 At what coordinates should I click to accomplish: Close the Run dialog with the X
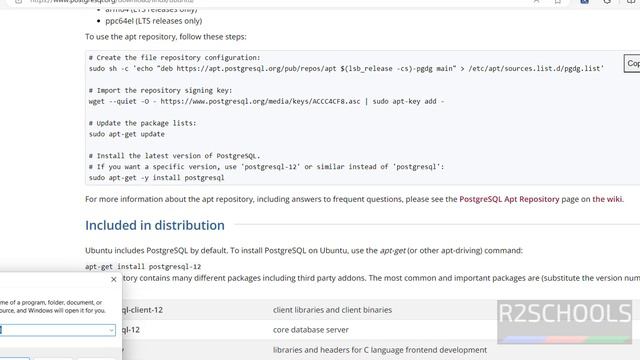point(114,280)
